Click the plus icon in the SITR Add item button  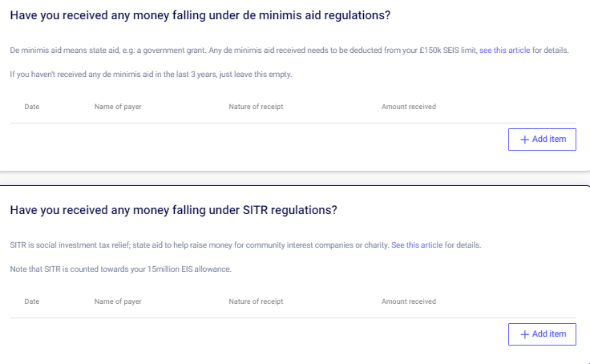click(x=524, y=334)
